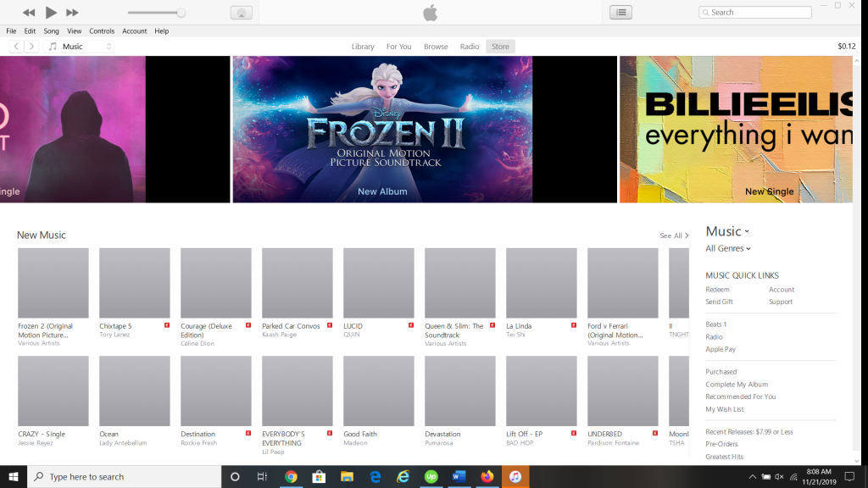
Task: Open Microsoft Store from taskbar
Action: point(319,476)
